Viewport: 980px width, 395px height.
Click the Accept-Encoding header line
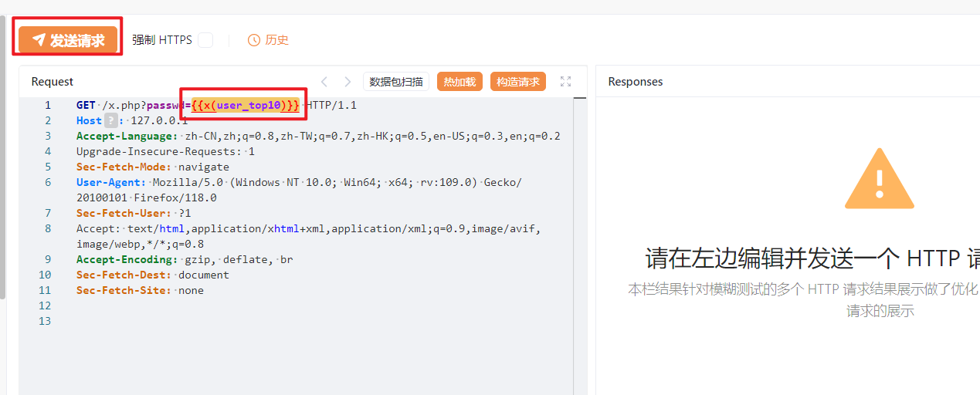(185, 259)
